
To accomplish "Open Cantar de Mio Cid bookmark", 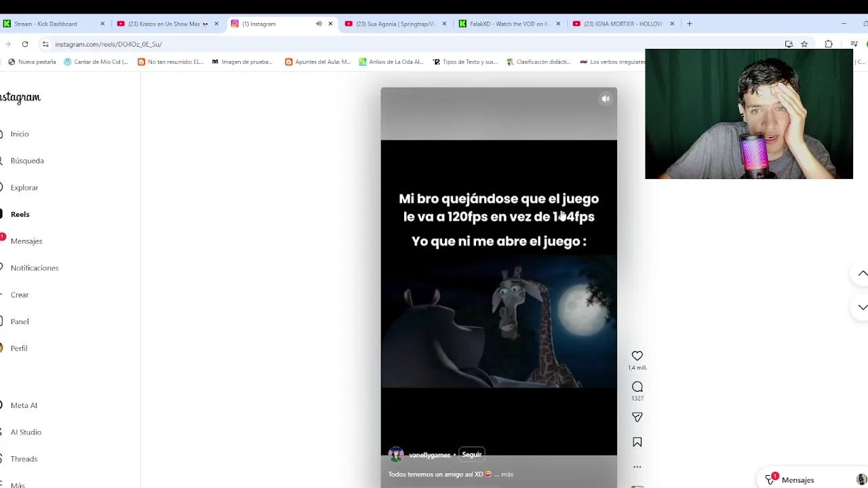I will [96, 62].
